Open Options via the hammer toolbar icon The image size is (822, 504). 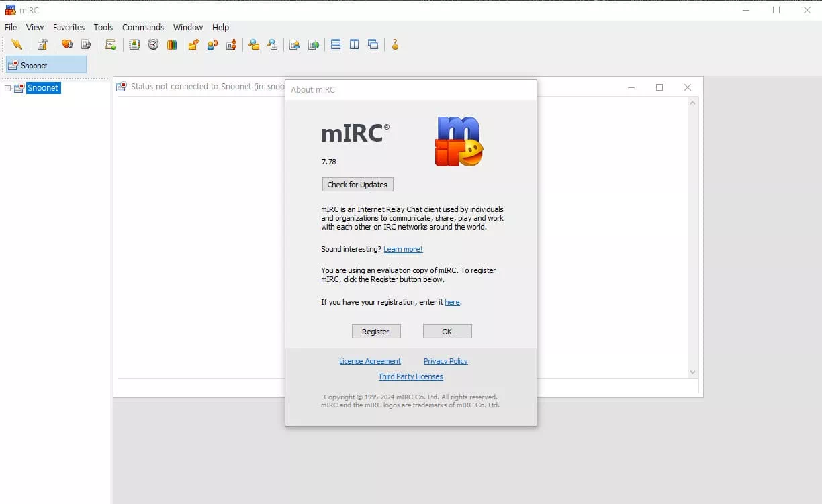click(43, 44)
